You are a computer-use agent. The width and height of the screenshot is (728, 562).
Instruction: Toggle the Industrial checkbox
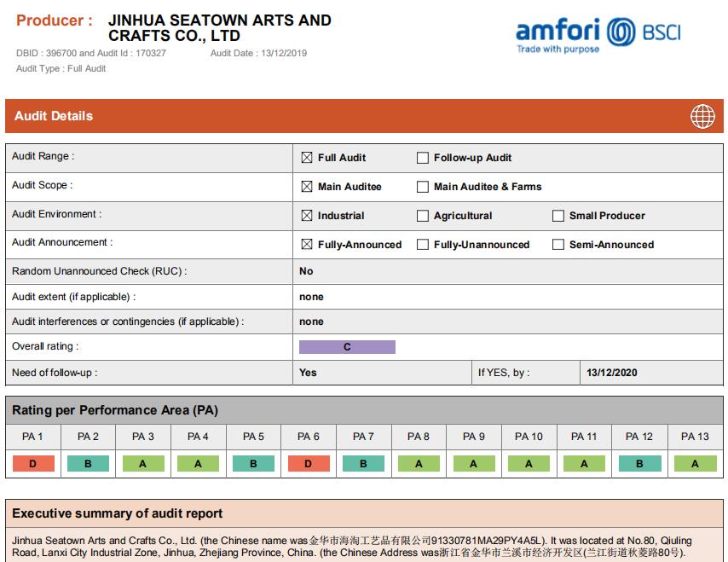pos(306,216)
